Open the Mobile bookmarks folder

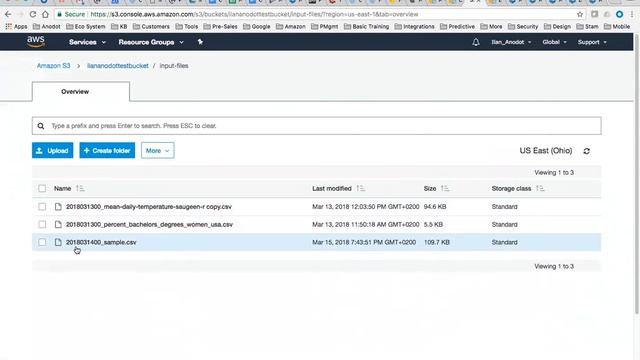(617, 27)
